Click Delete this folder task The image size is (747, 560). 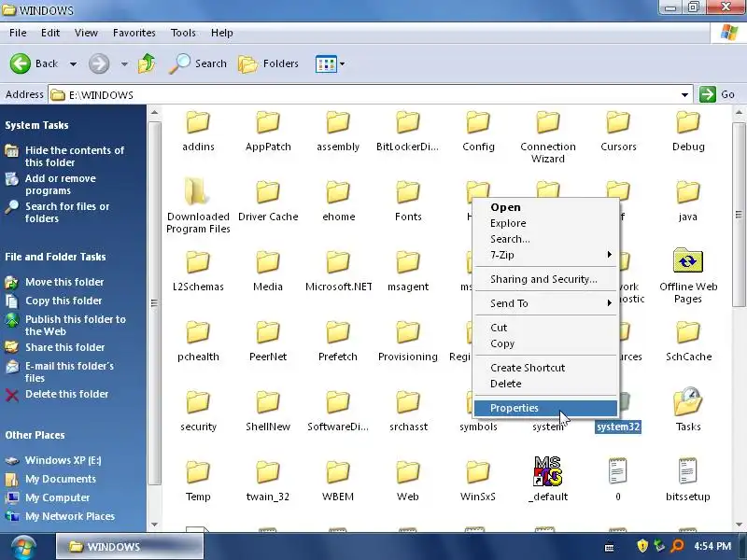point(66,394)
